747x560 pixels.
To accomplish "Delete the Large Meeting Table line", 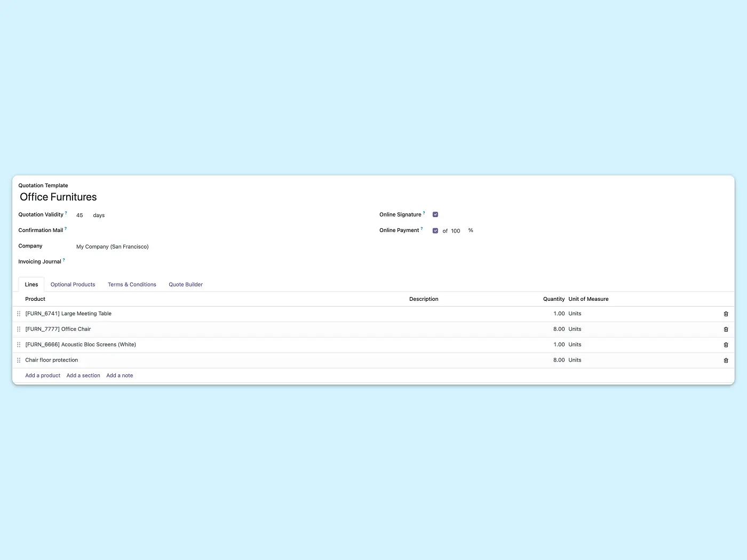I will click(726, 314).
